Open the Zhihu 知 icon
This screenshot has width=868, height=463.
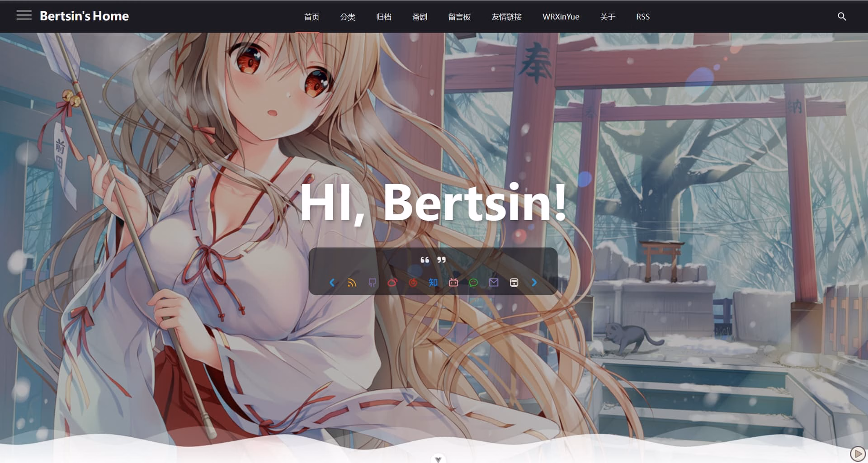pyautogui.click(x=433, y=283)
